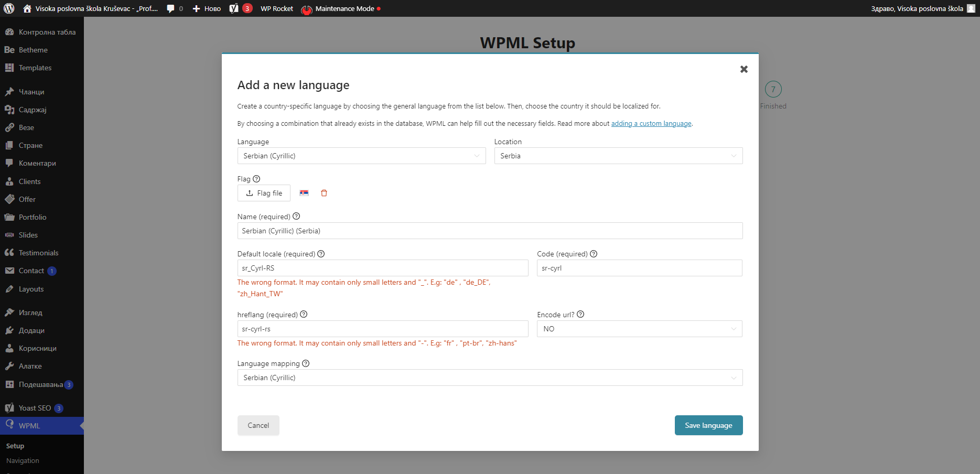The width and height of the screenshot is (980, 474).
Task: Expand the Language mapping dropdown
Action: 490,378
